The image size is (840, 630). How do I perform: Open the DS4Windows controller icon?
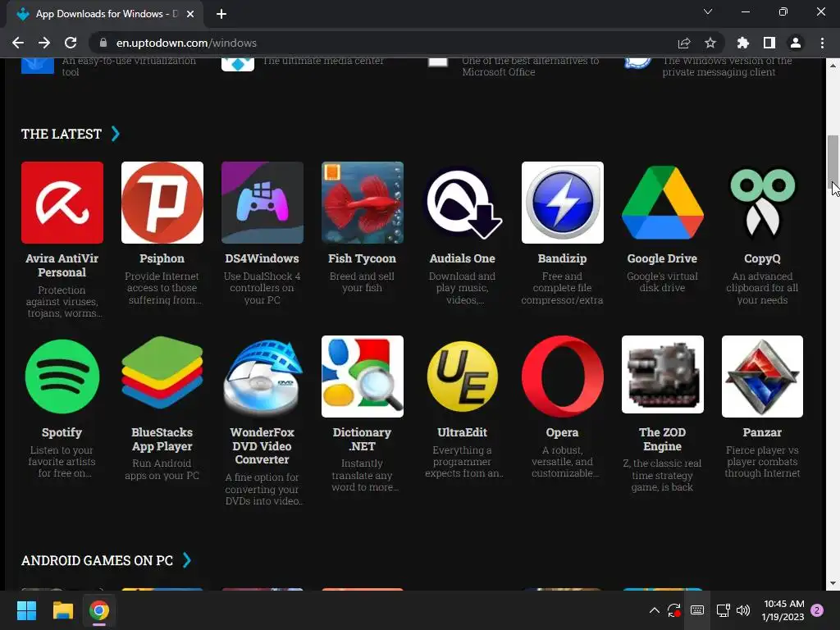[x=262, y=203]
